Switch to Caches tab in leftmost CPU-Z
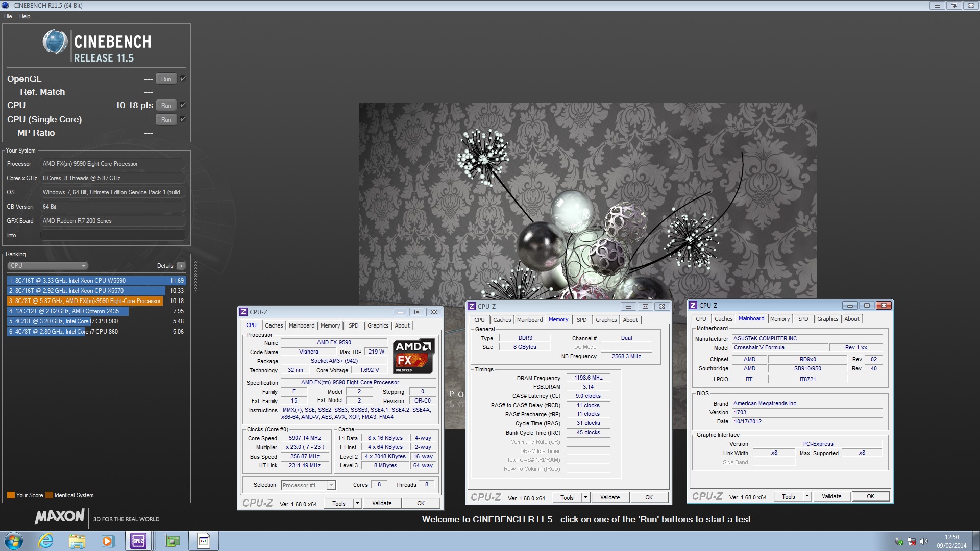This screenshot has height=551, width=980. (274, 325)
